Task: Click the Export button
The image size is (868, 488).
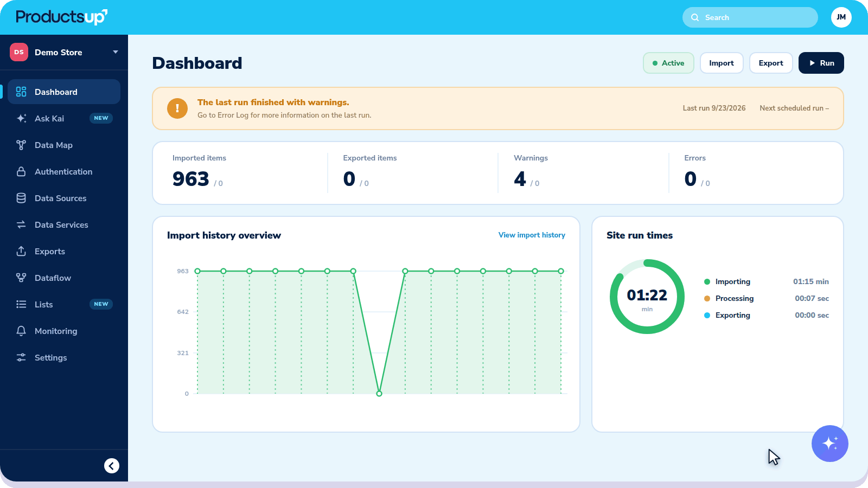Action: tap(771, 63)
